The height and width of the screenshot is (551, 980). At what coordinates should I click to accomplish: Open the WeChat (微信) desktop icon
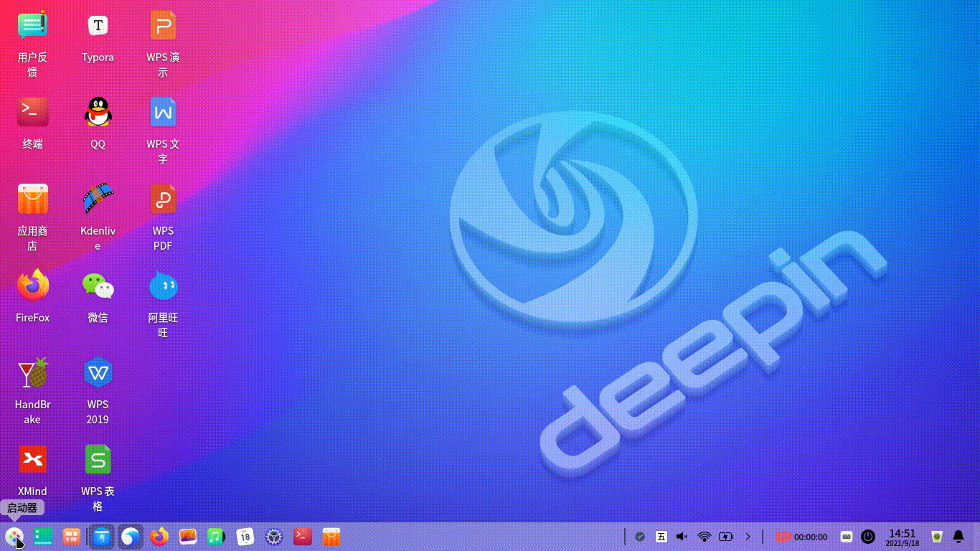coord(98,286)
